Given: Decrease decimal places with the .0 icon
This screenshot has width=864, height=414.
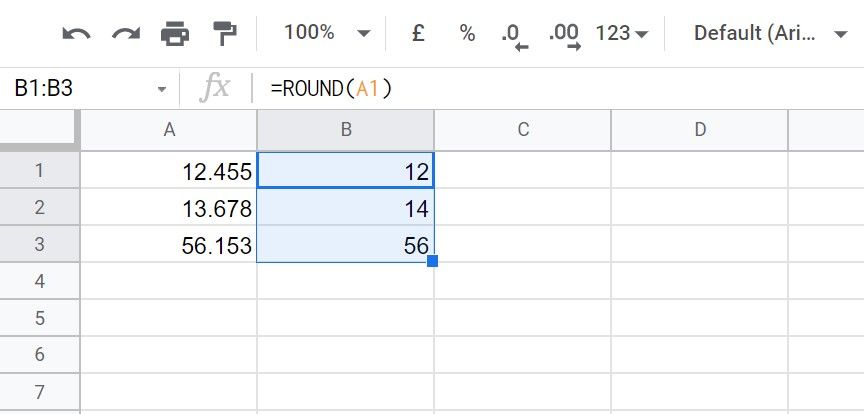Looking at the screenshot, I should tap(515, 36).
